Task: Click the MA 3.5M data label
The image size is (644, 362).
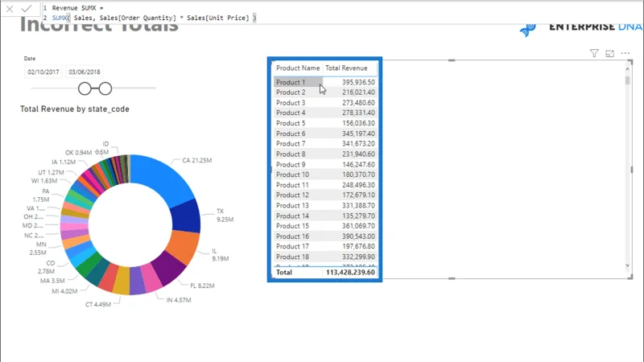Action: tap(52, 281)
